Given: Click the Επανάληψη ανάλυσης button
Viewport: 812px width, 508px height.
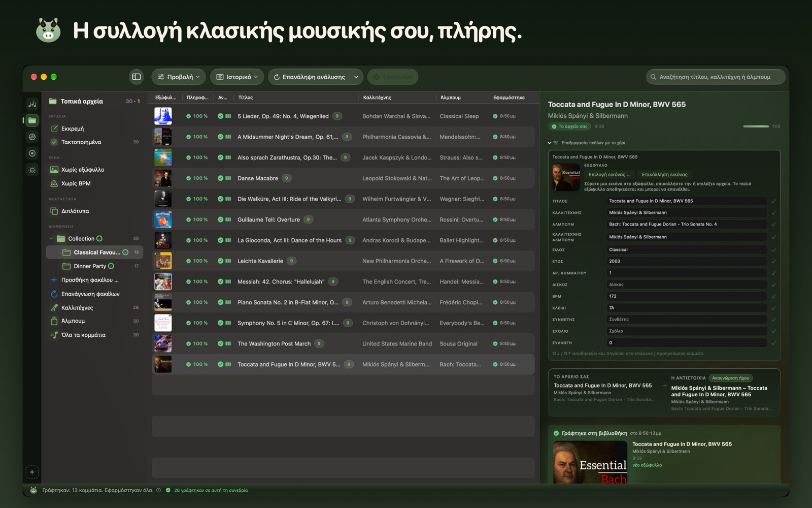Looking at the screenshot, I should [x=309, y=77].
